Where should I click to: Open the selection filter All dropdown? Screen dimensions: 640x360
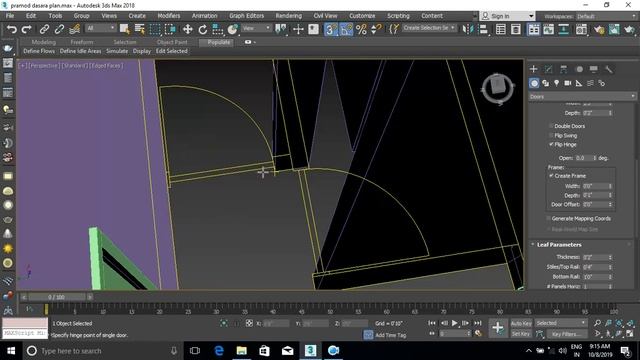click(x=100, y=28)
